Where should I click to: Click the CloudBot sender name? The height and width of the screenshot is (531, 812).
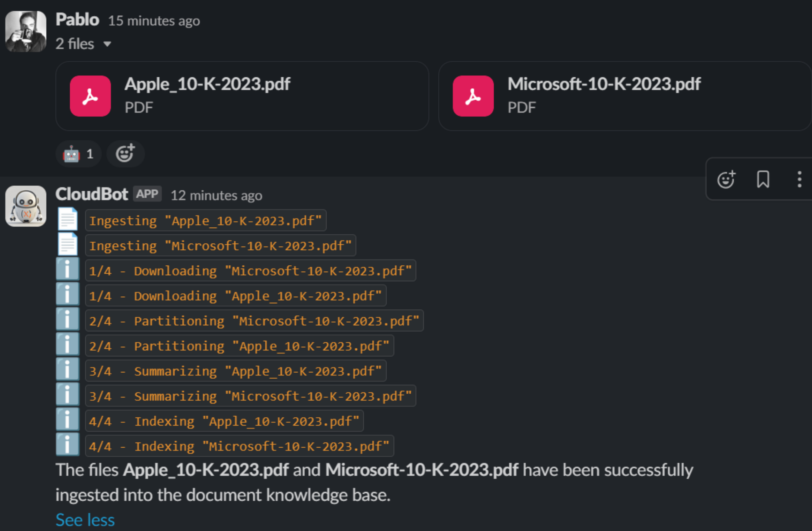tap(91, 194)
